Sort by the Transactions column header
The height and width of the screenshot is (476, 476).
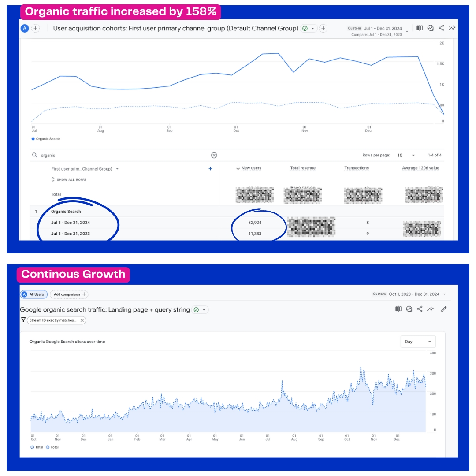click(x=356, y=168)
